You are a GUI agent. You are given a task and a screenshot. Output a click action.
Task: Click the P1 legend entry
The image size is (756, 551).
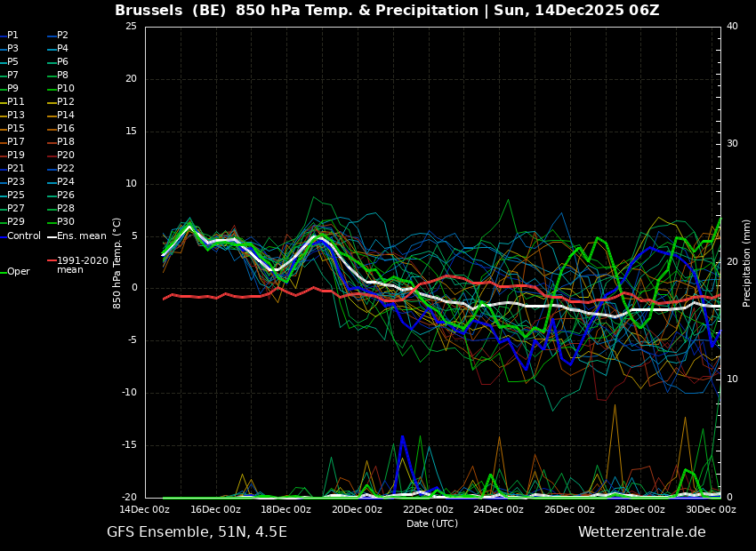tap(12, 36)
